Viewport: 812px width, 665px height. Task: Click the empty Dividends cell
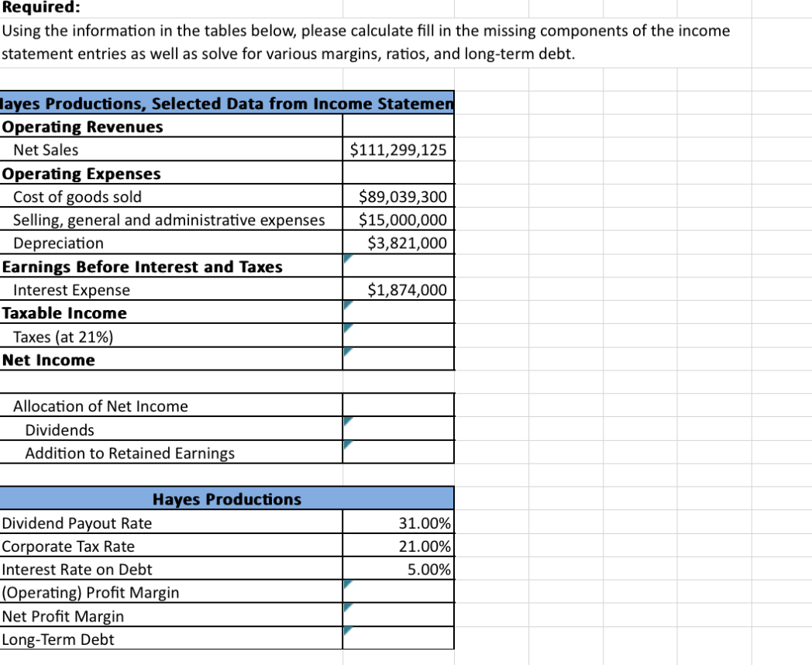(x=398, y=429)
